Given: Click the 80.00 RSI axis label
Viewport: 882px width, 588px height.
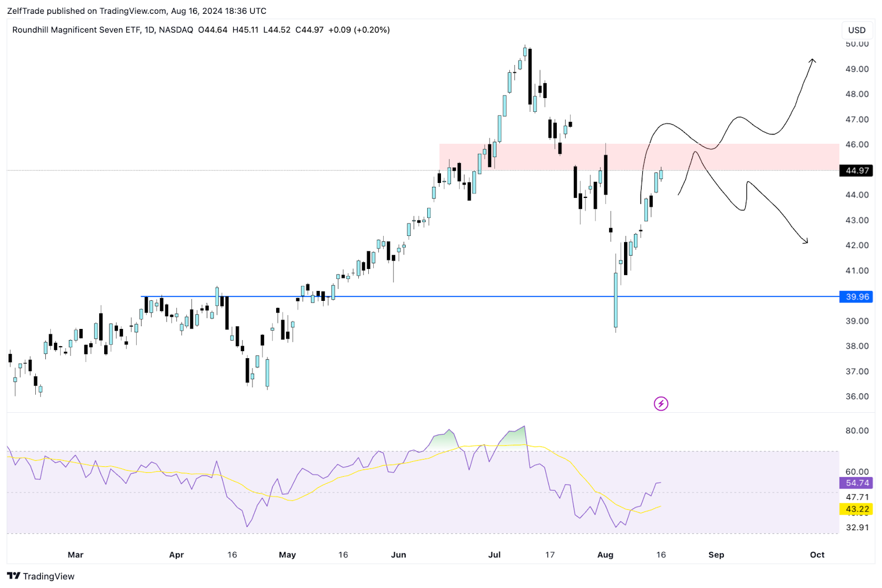Looking at the screenshot, I should click(x=857, y=431).
